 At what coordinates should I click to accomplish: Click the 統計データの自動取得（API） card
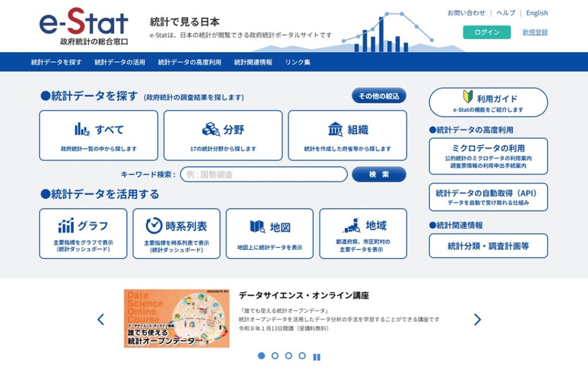[488, 196]
